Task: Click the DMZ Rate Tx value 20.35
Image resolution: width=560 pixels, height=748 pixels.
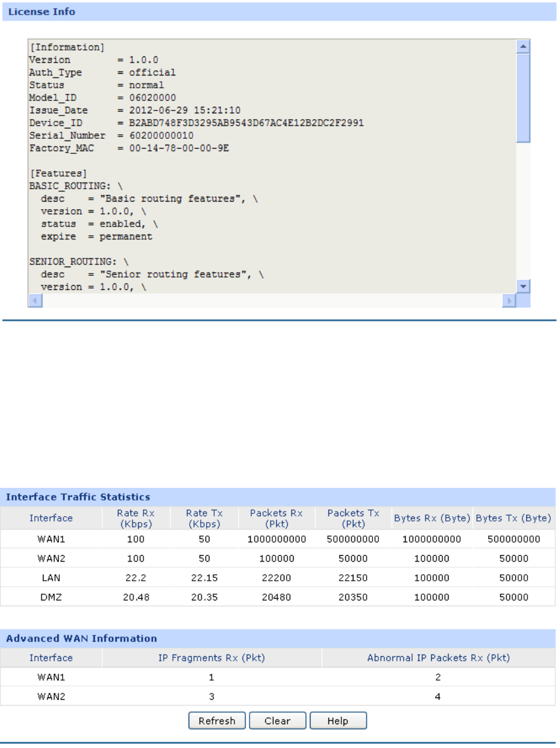Action: pyautogui.click(x=204, y=597)
